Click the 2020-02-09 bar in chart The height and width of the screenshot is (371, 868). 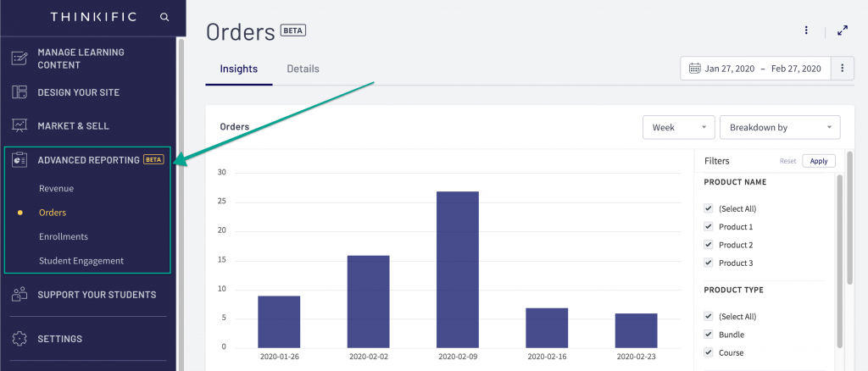tap(458, 269)
